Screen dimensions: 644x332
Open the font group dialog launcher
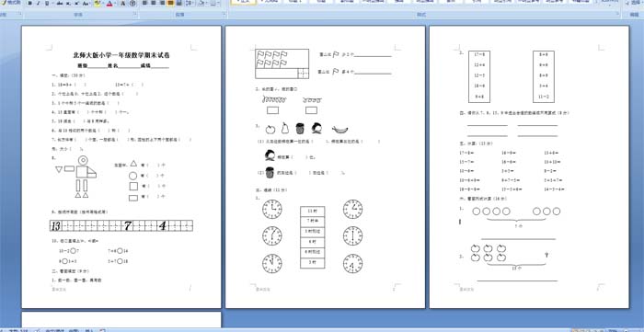tap(134, 14)
